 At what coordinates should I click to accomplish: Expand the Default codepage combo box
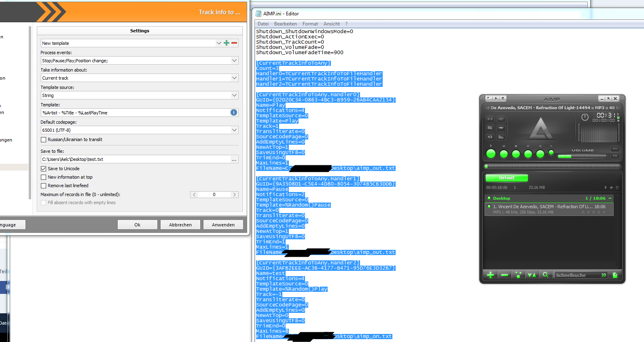(234, 130)
